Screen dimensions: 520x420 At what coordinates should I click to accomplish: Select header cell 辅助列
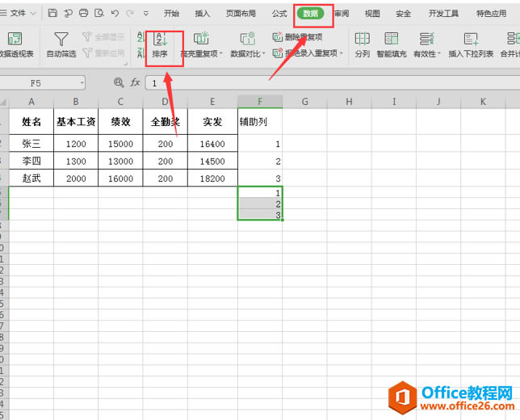tap(260, 121)
